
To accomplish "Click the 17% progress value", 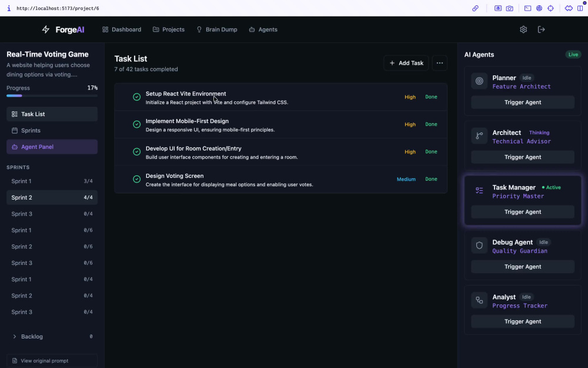I will pyautogui.click(x=92, y=88).
